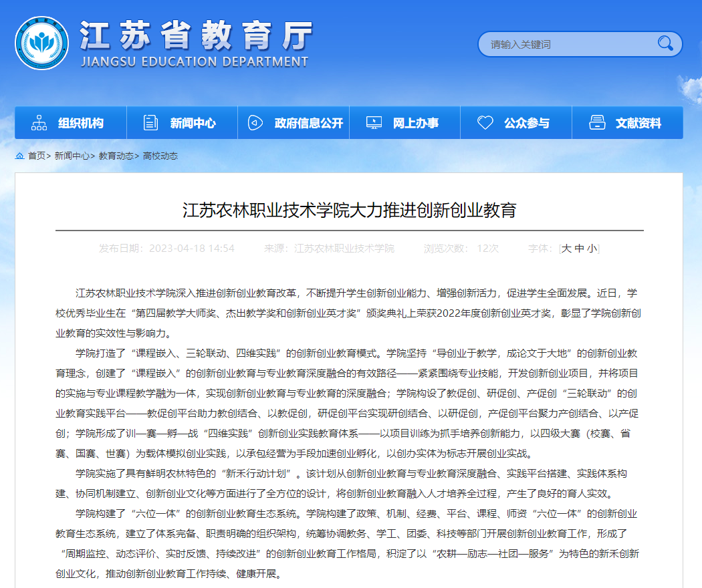Open the 政府信息公开 menu item
Screen dimensions: 702x588
point(308,123)
